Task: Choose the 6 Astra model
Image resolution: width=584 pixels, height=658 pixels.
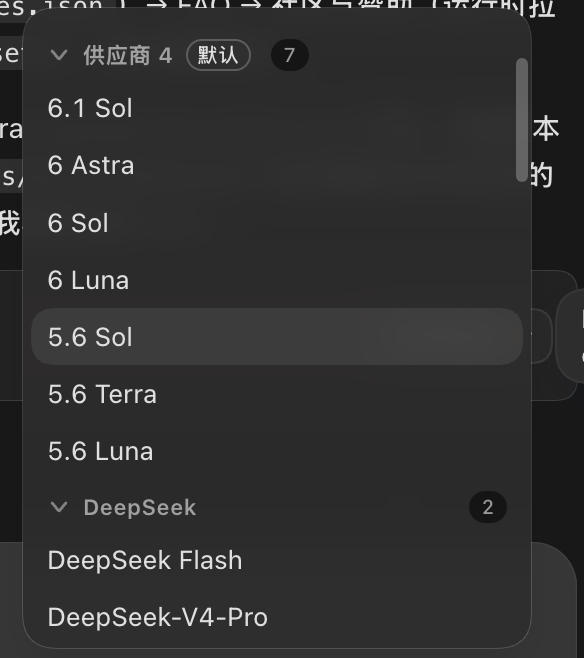Action: coord(277,165)
